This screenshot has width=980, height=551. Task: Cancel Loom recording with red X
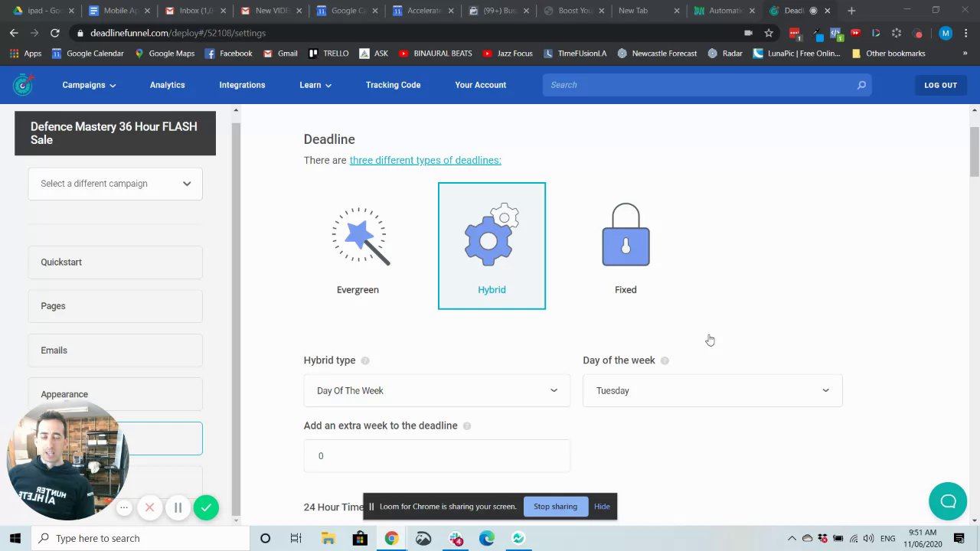(x=149, y=507)
